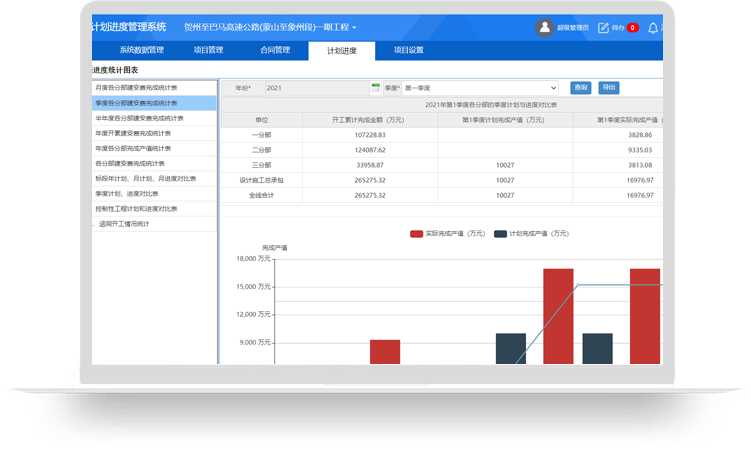This screenshot has width=751, height=462.
Task: Open the calendar picker beside year field
Action: (x=376, y=88)
